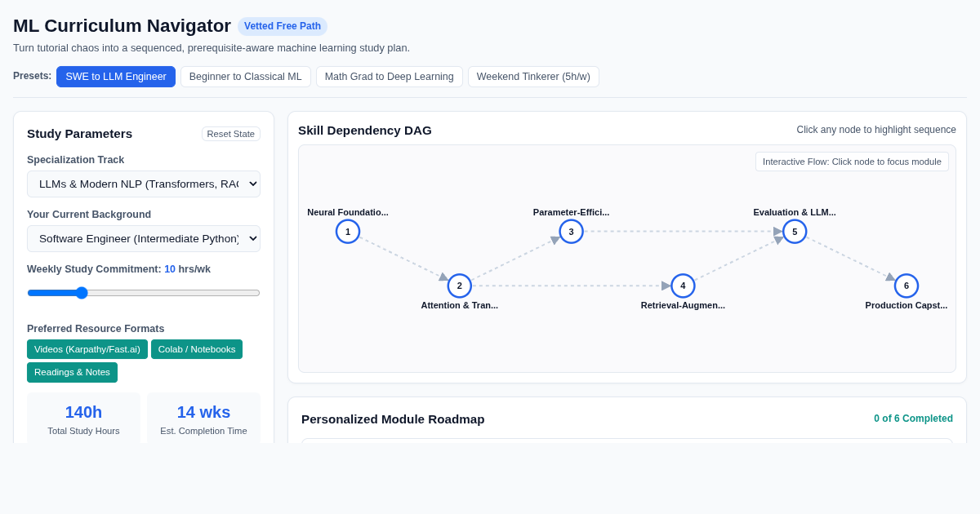980x514 pixels.
Task: Click Skill Dependency DAG heading
Action: point(365,130)
